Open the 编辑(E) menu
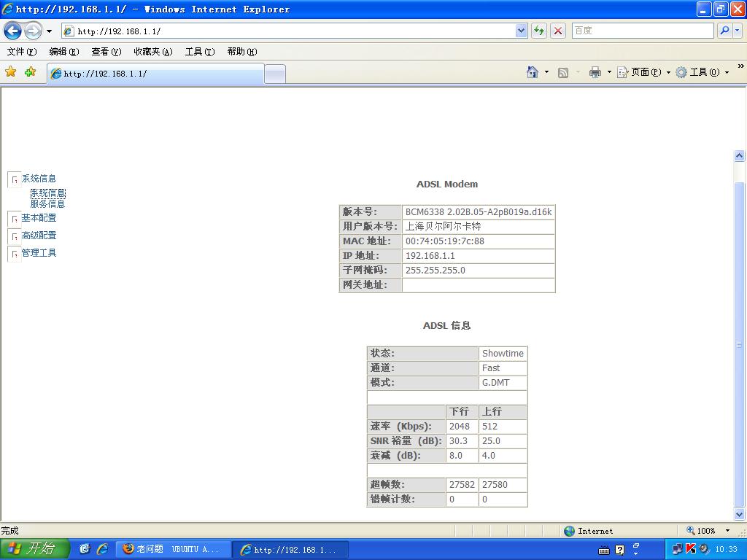Viewport: 747px width, 560px height. (64, 52)
